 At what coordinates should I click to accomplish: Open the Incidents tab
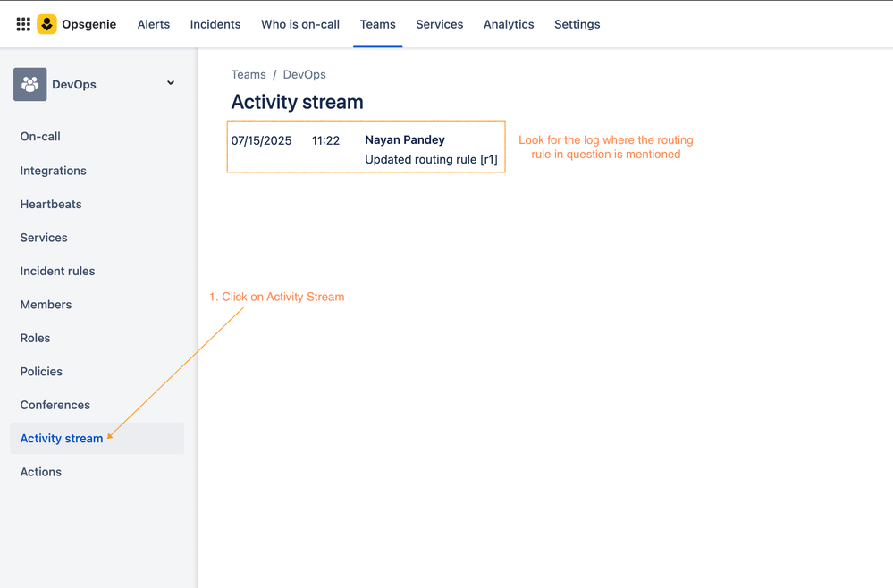pyautogui.click(x=215, y=24)
